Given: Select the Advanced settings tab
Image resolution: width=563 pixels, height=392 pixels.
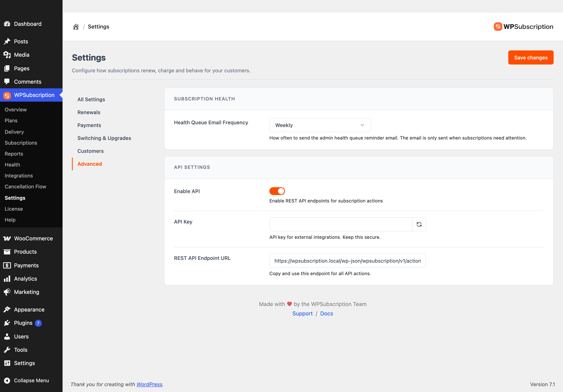Looking at the screenshot, I should click(x=90, y=164).
